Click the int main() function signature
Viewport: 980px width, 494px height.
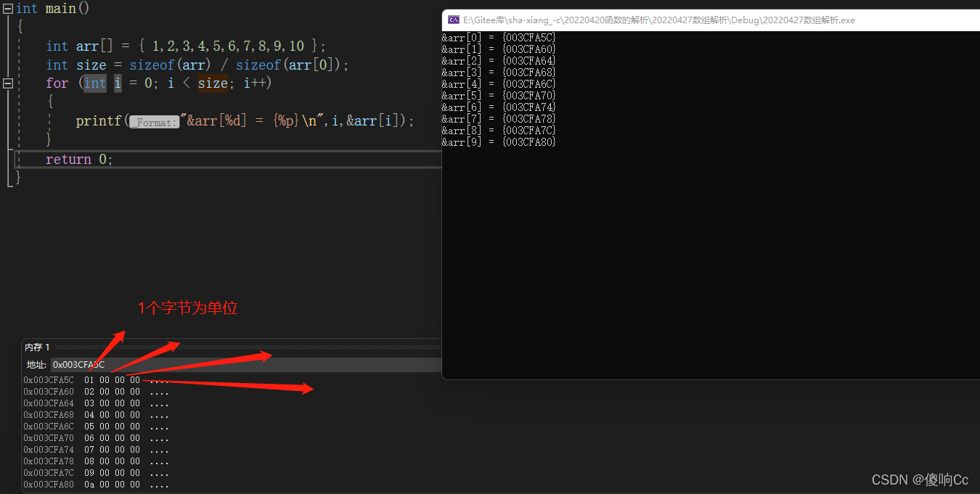pyautogui.click(x=52, y=9)
